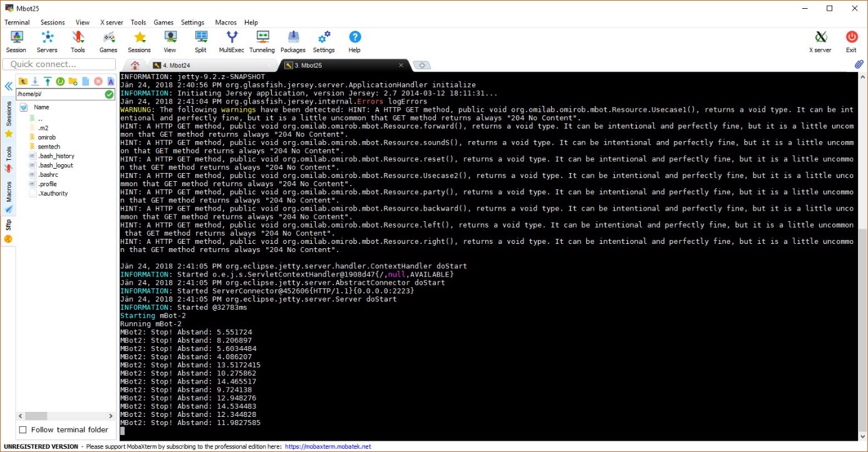Create a new folder in SFTP panel
This screenshot has width=868, height=452.
point(73,81)
